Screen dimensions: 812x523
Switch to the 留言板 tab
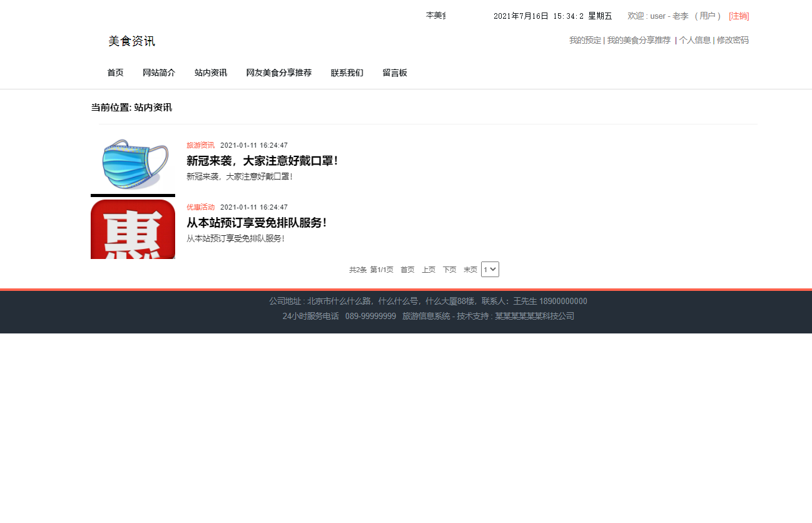[x=395, y=73]
